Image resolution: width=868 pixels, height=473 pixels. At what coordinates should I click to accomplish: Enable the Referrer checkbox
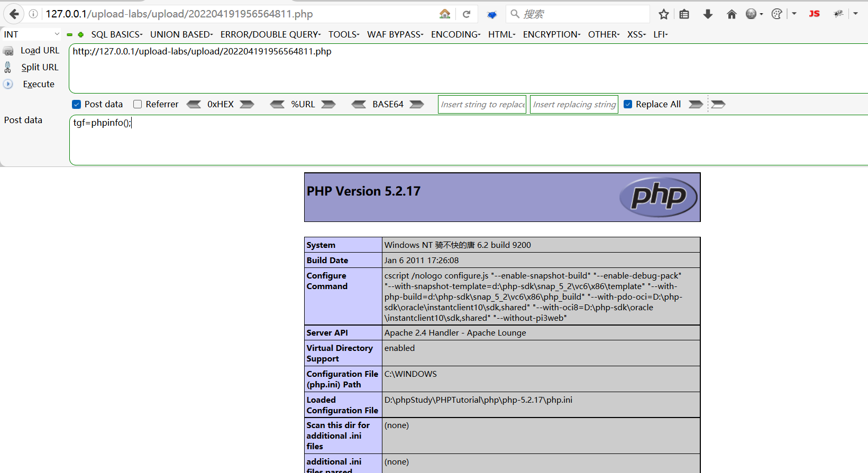coord(138,104)
